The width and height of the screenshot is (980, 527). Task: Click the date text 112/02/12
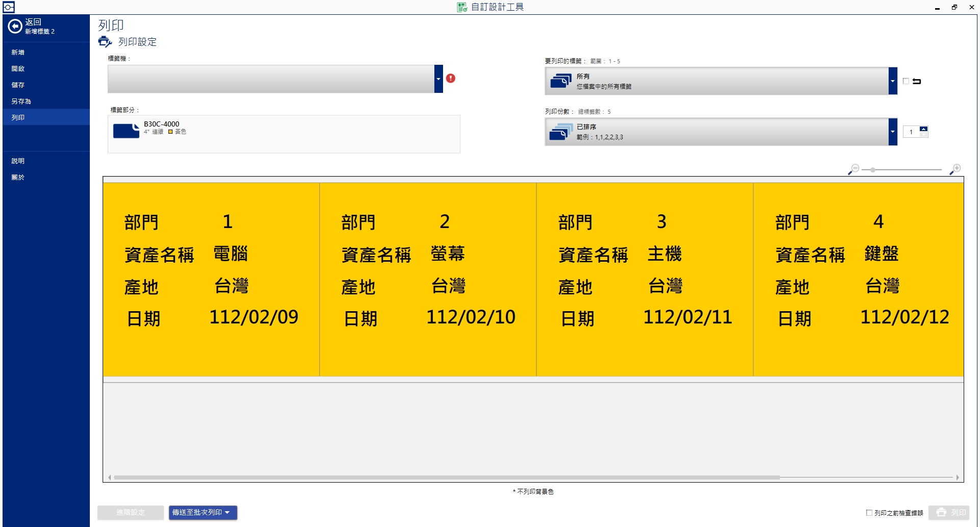click(x=904, y=317)
